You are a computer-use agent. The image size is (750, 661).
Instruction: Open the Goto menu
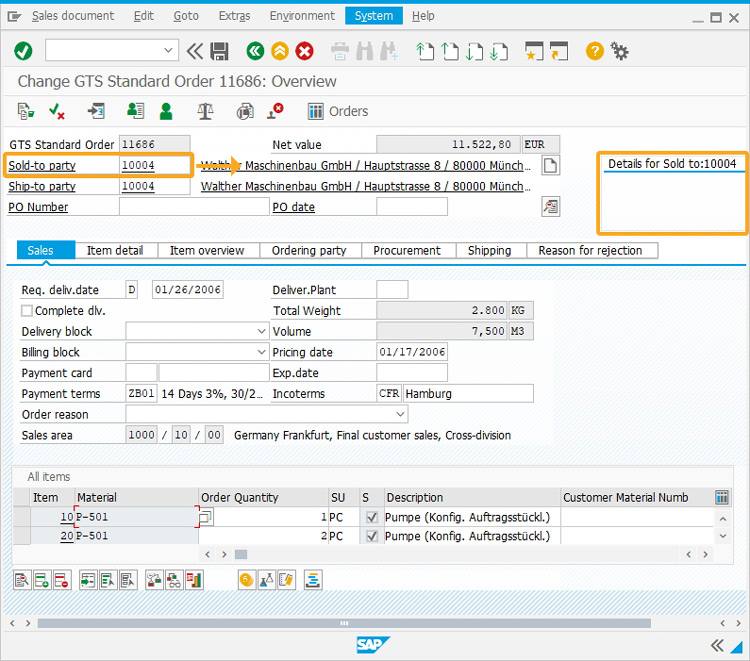186,16
